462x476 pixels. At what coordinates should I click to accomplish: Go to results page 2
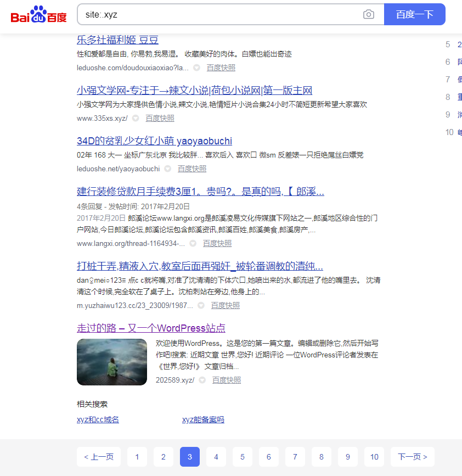164,457
